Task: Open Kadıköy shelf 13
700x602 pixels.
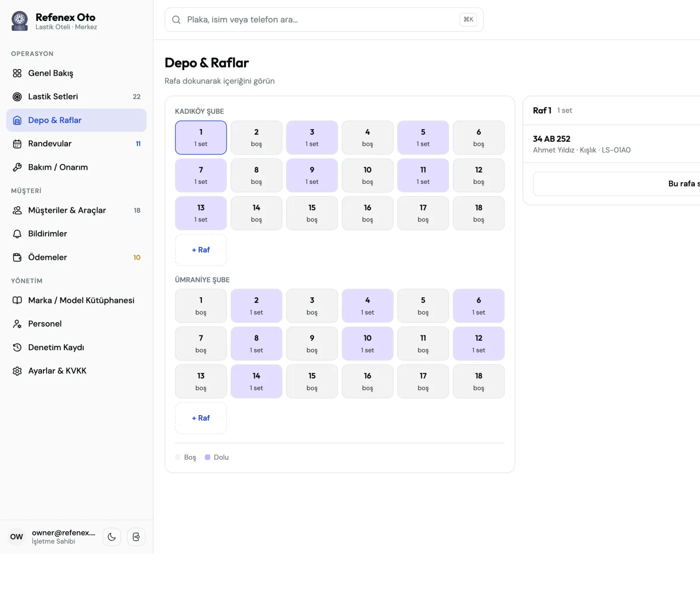Action: pyautogui.click(x=201, y=213)
